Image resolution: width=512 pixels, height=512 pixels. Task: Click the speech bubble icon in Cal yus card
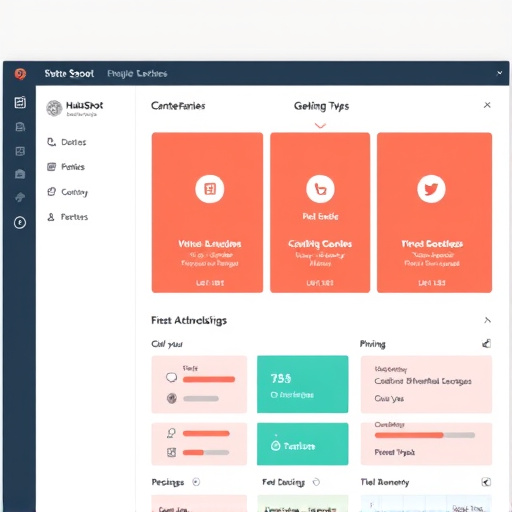tap(171, 378)
